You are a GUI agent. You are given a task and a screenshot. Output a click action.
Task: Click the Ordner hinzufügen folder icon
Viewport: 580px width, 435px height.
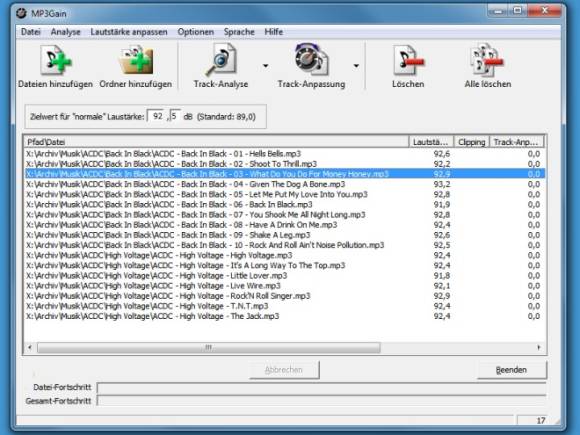tap(136, 60)
